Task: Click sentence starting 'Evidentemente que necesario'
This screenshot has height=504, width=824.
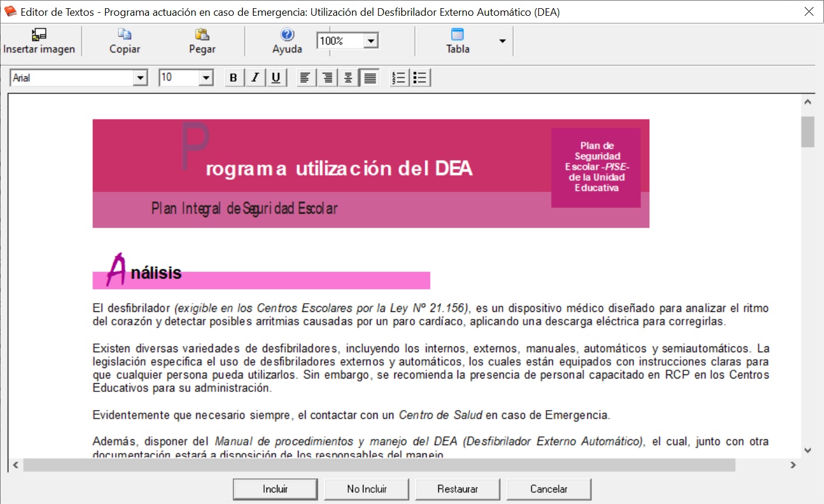Action: [x=351, y=415]
